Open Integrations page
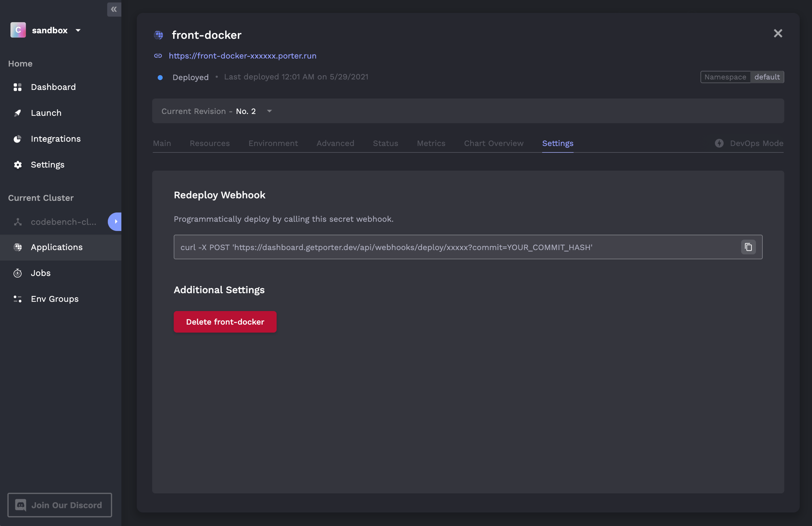Screen dimensions: 812x526 56,139
